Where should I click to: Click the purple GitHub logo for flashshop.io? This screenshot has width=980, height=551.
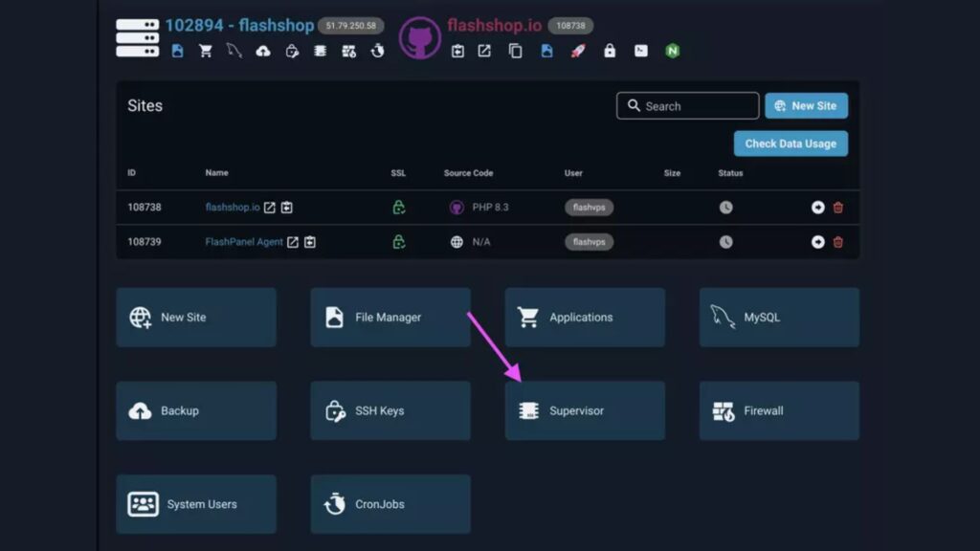420,37
